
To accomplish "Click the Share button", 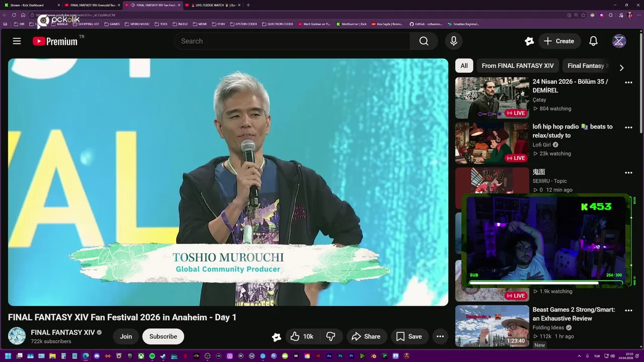I will (x=366, y=336).
